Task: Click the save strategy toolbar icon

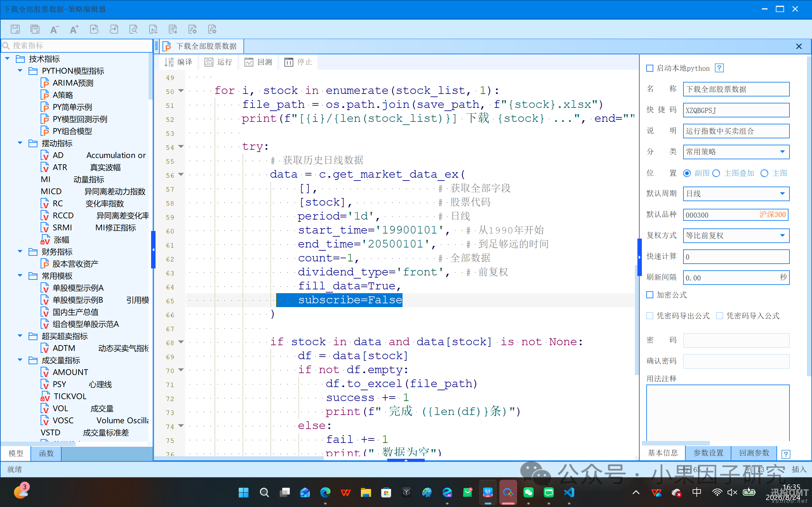Action: 15,29
